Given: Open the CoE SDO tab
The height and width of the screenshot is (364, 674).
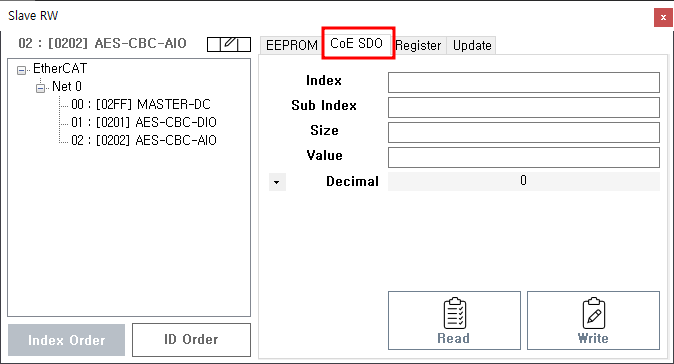Looking at the screenshot, I should pos(356,43).
